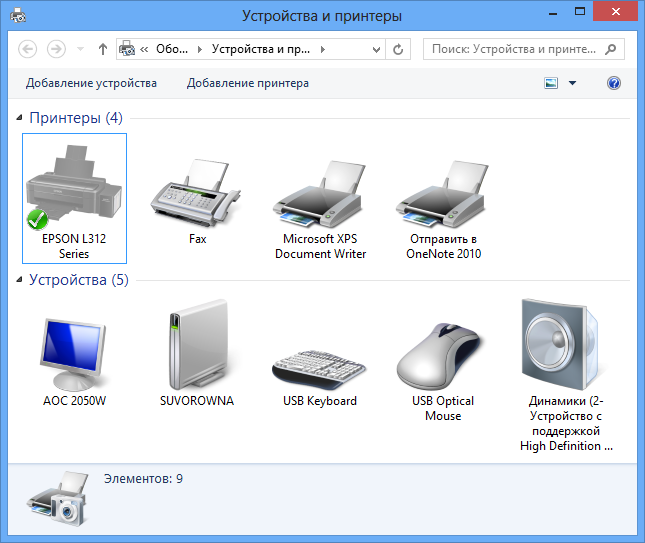Select the SUVOROWNA computer icon
The image size is (645, 543).
click(x=197, y=345)
